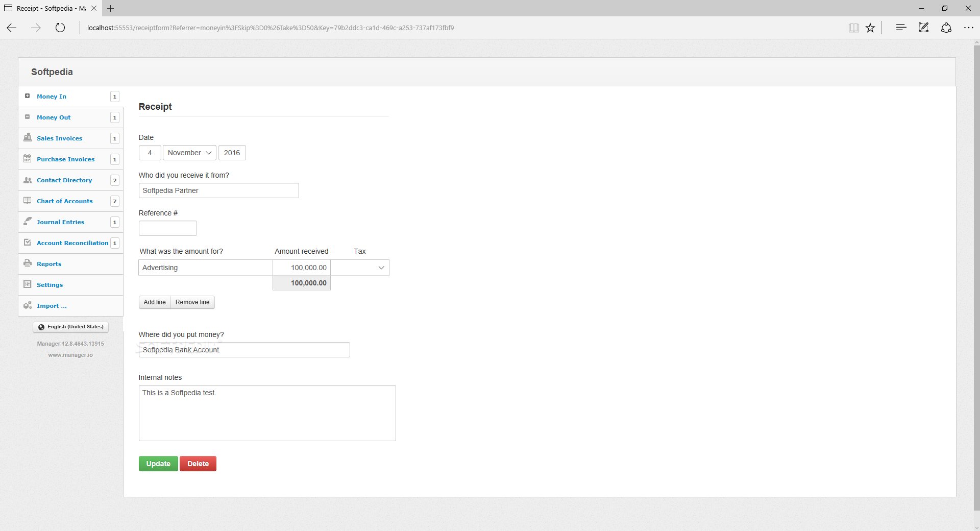Click the Share icon in browser toolbar

click(x=946, y=28)
